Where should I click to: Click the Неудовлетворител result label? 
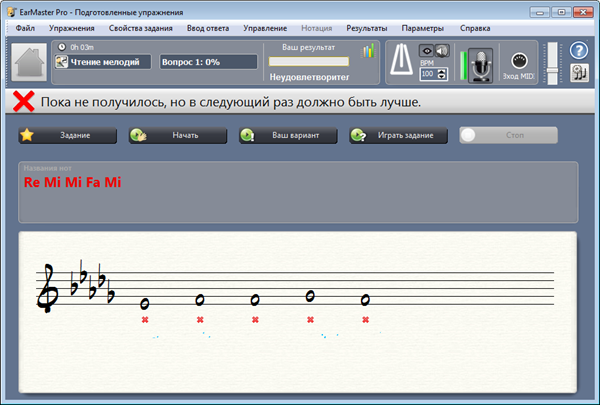[x=309, y=77]
